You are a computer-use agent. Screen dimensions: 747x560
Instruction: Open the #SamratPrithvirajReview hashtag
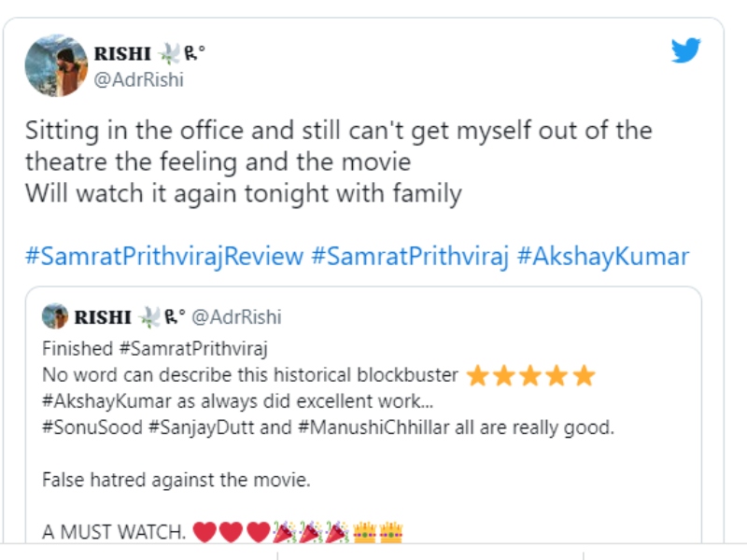[162, 257]
